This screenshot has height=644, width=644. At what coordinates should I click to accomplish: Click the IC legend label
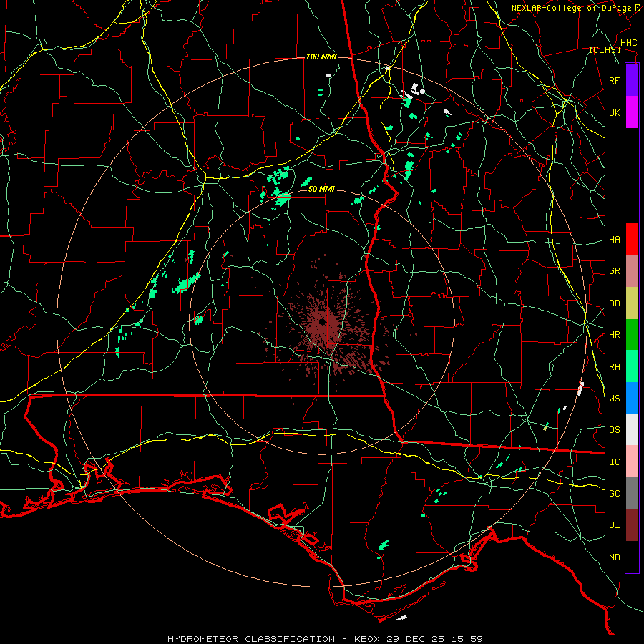click(614, 462)
